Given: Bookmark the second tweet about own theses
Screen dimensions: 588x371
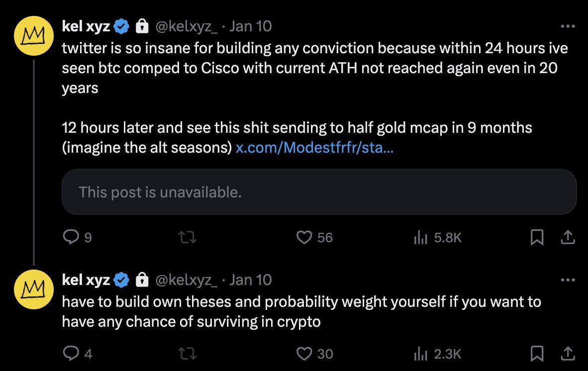Looking at the screenshot, I should 537,354.
